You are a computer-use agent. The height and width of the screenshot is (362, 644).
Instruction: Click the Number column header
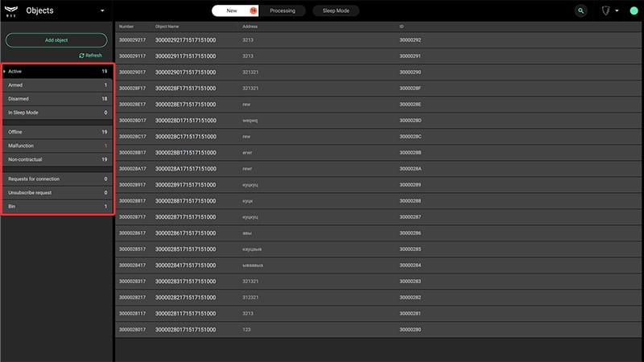[x=126, y=27]
